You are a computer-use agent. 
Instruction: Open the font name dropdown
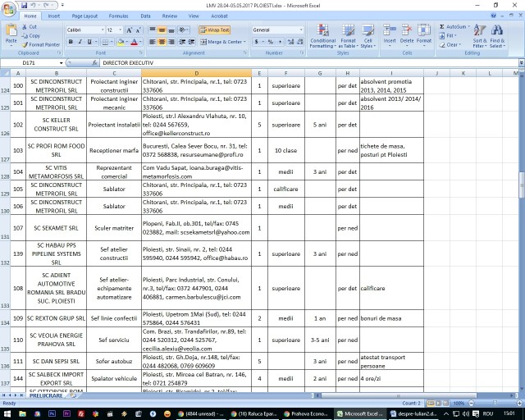pos(103,30)
